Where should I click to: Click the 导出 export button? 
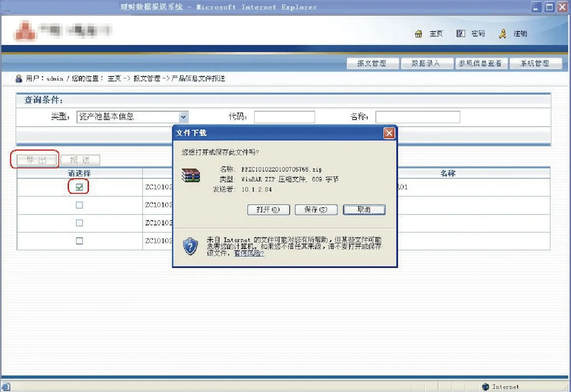coord(37,160)
